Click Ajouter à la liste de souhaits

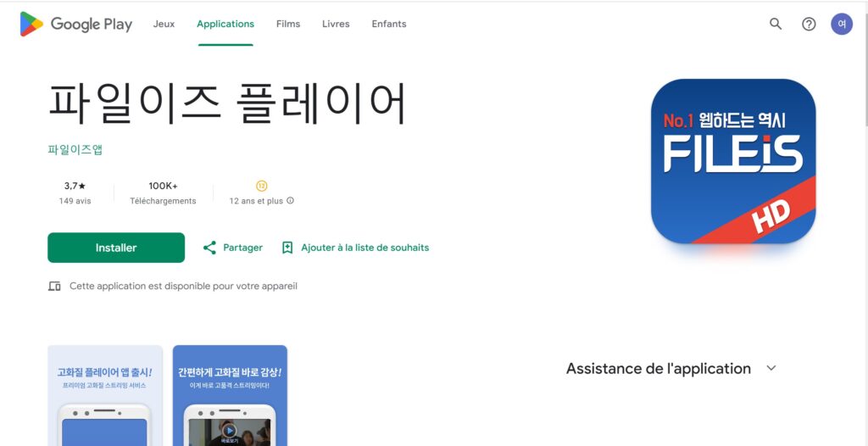point(364,248)
